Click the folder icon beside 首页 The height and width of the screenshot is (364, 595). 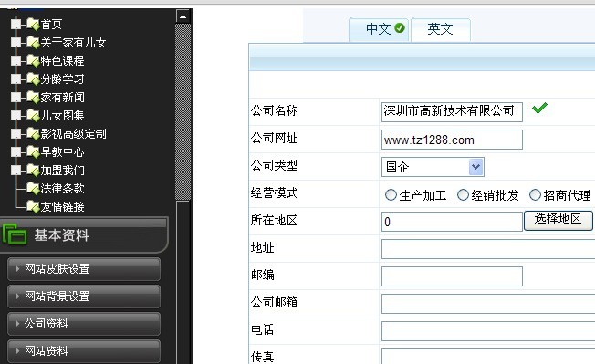pos(34,25)
